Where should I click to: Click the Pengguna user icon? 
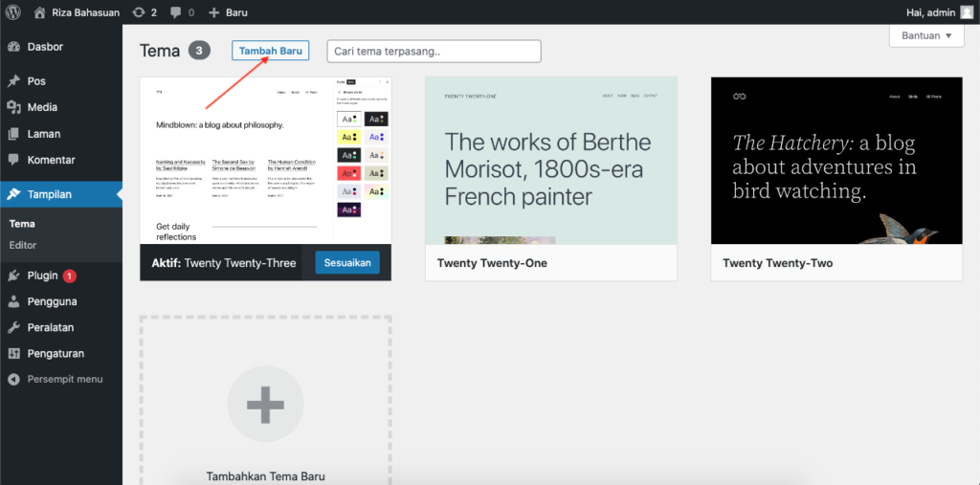[x=13, y=302]
